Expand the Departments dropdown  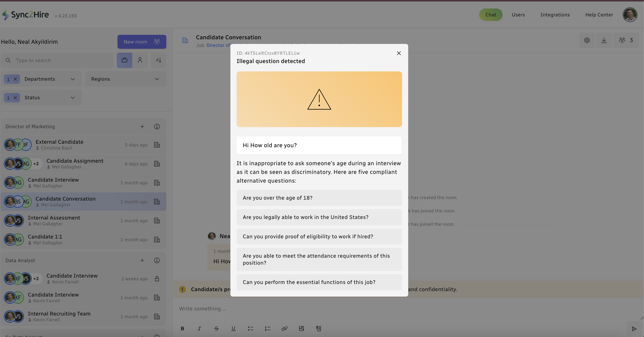(x=72, y=79)
